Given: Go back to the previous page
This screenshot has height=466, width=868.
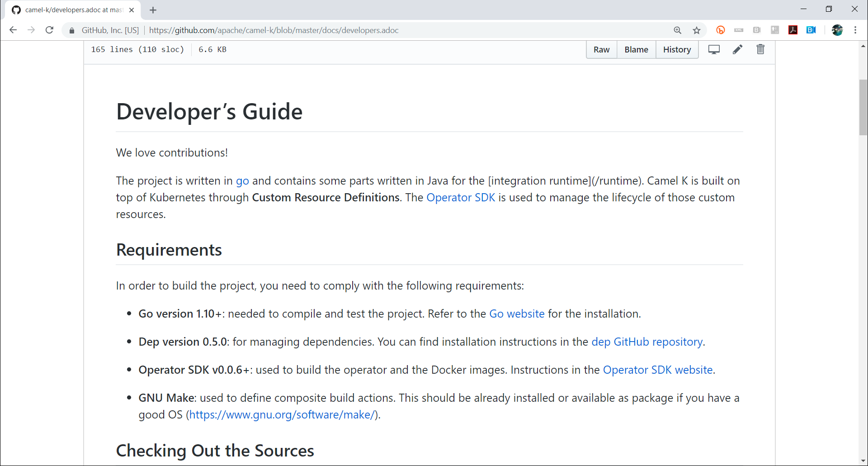Looking at the screenshot, I should pos(13,30).
